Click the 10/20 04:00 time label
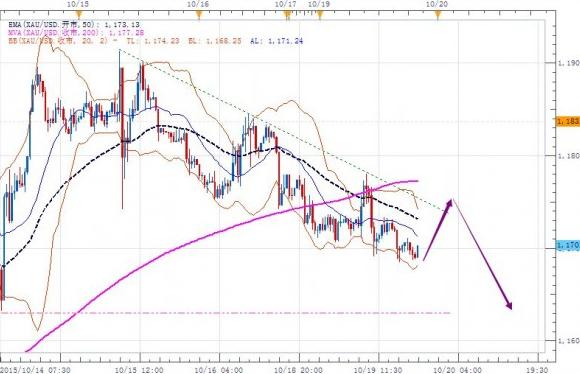 click(x=458, y=370)
